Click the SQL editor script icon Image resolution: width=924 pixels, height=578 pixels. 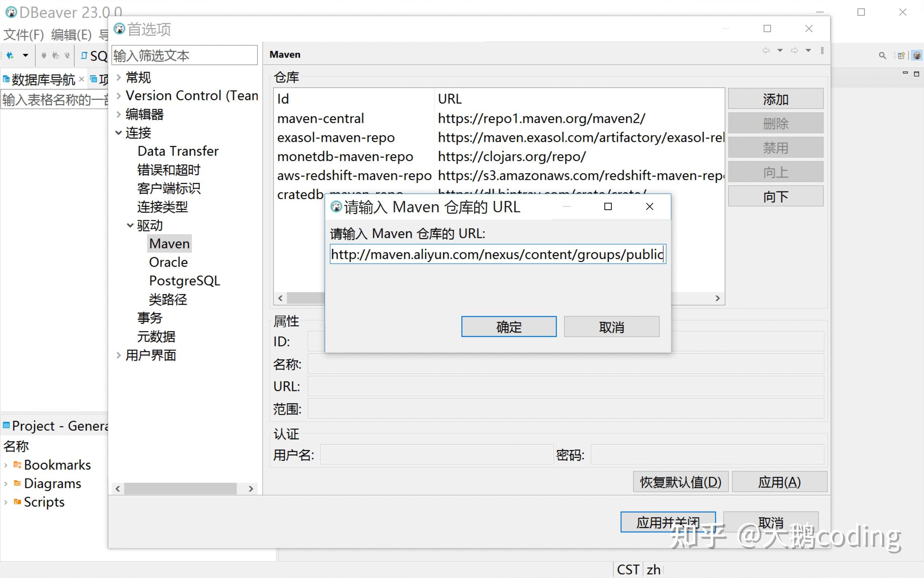[84, 56]
